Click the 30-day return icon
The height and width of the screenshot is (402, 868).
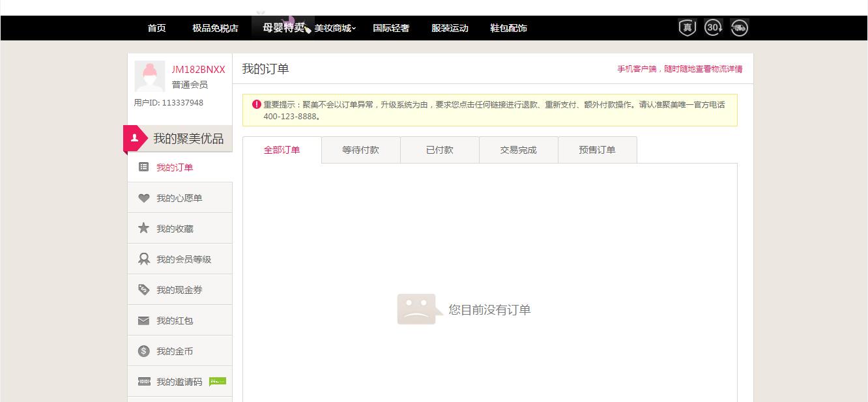(x=714, y=27)
